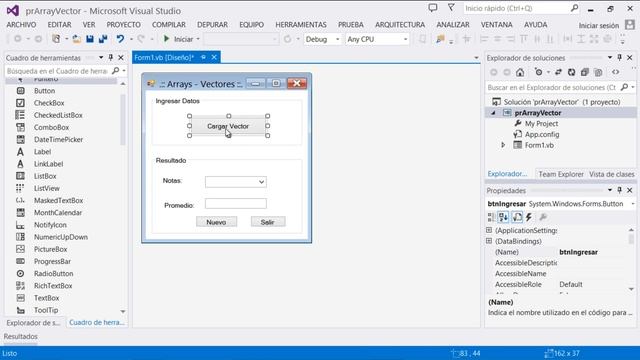This screenshot has width=640, height=360.
Task: Click Alphabetical sort icon in Properties panel
Action: pos(503,217)
